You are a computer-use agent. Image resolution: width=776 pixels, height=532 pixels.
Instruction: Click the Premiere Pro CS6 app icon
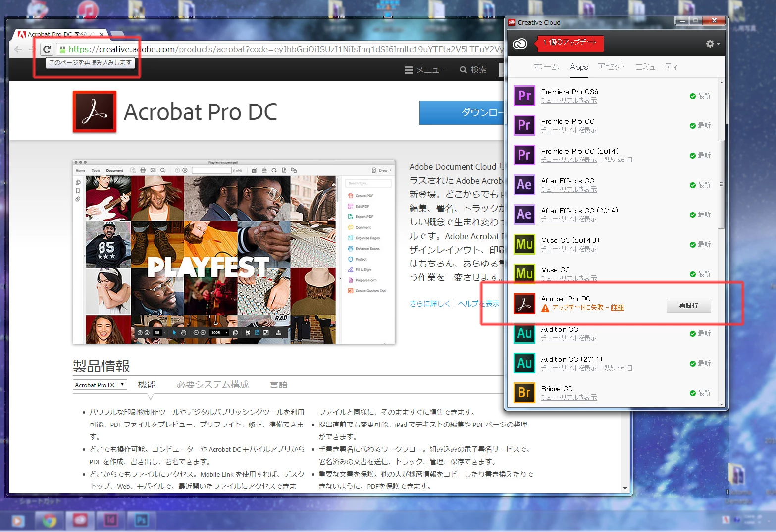tap(524, 96)
